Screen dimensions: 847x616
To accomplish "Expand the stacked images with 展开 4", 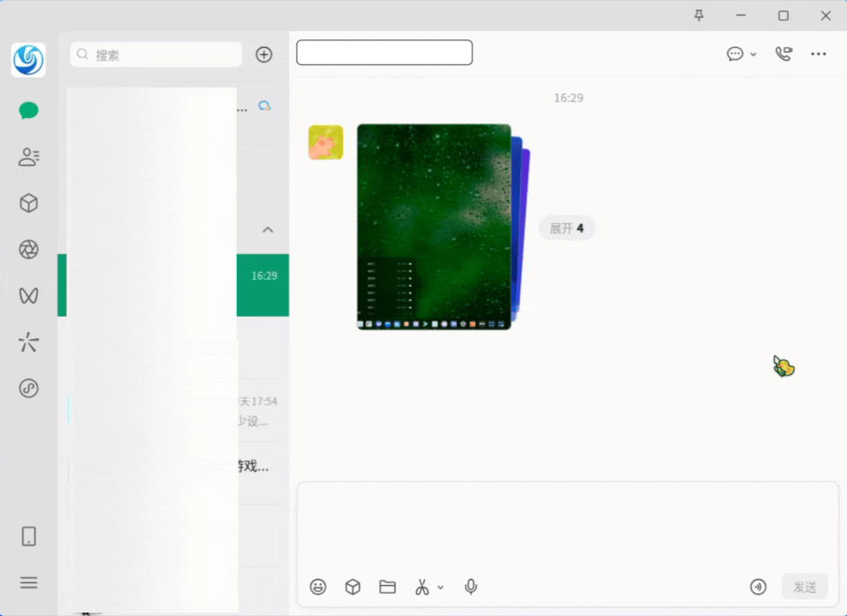I will point(566,228).
